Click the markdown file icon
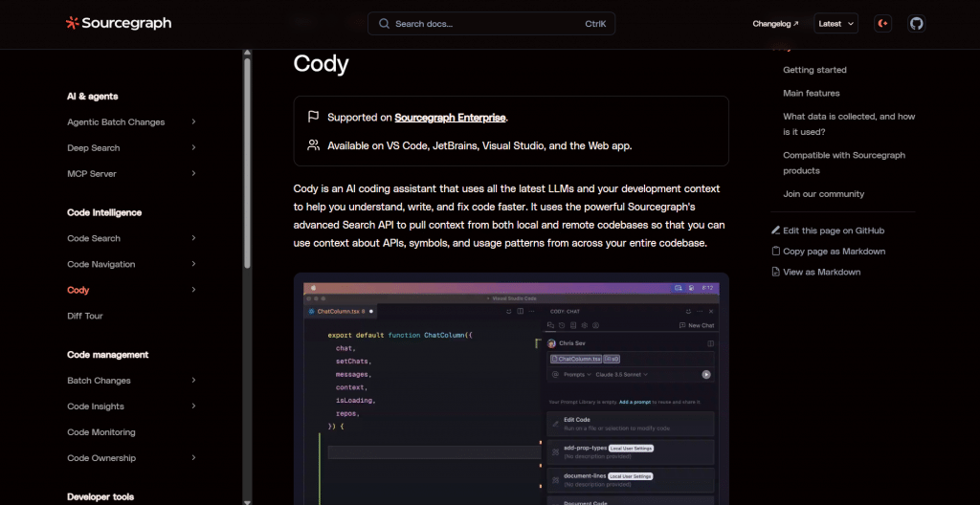Screen dimensions: 980x505 pyautogui.click(x=775, y=272)
